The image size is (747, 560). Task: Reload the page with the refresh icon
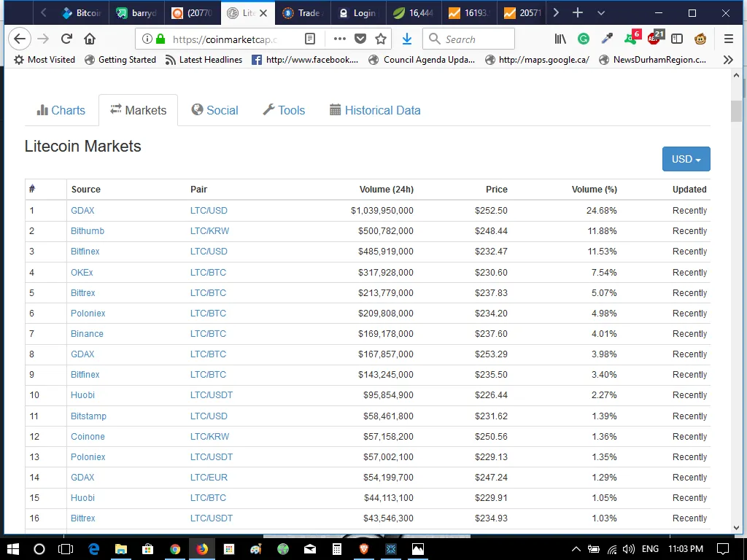(x=66, y=39)
